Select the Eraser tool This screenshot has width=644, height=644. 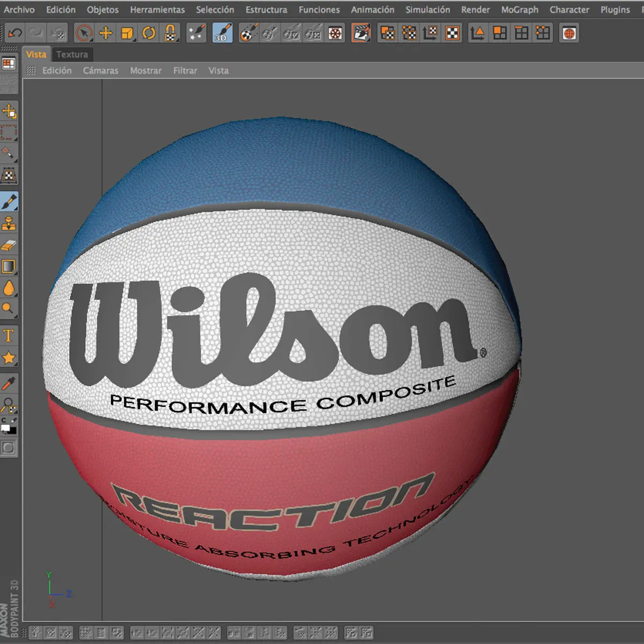coord(9,245)
